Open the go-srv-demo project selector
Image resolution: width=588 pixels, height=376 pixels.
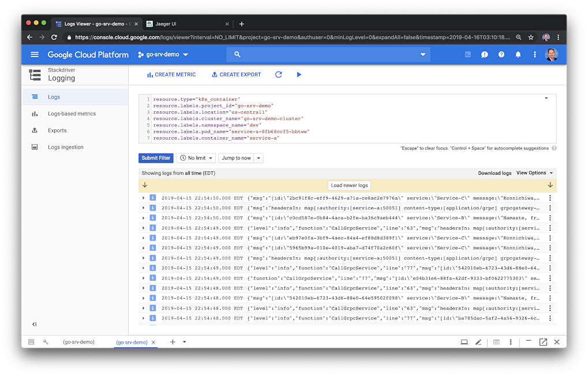tap(163, 55)
